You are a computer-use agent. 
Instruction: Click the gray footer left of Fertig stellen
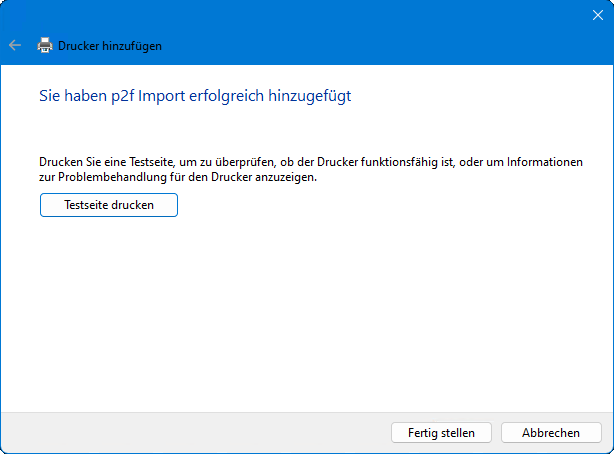(x=200, y=433)
